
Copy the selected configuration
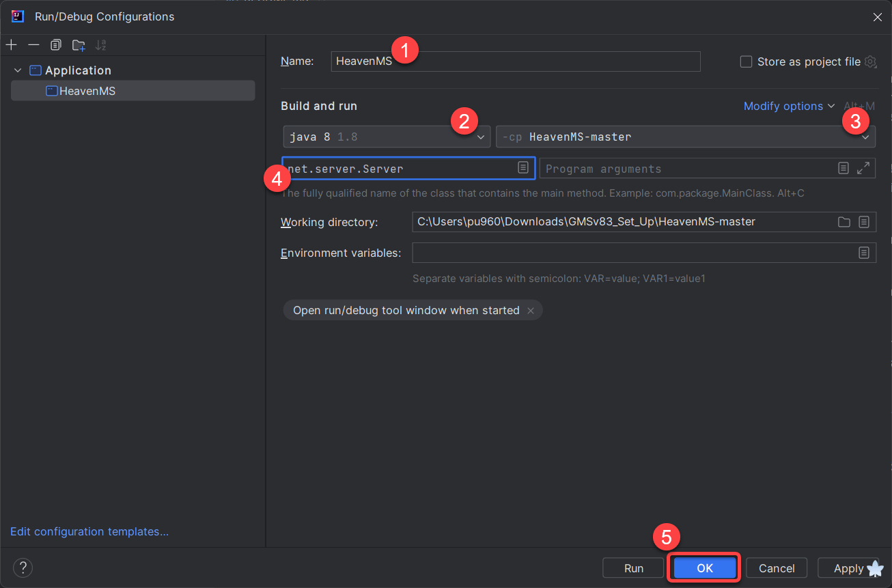point(56,45)
